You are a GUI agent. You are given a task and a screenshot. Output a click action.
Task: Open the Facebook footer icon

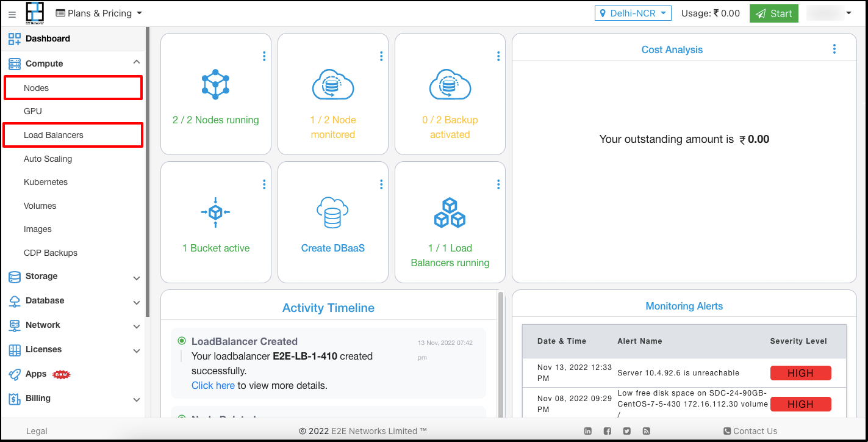608,431
